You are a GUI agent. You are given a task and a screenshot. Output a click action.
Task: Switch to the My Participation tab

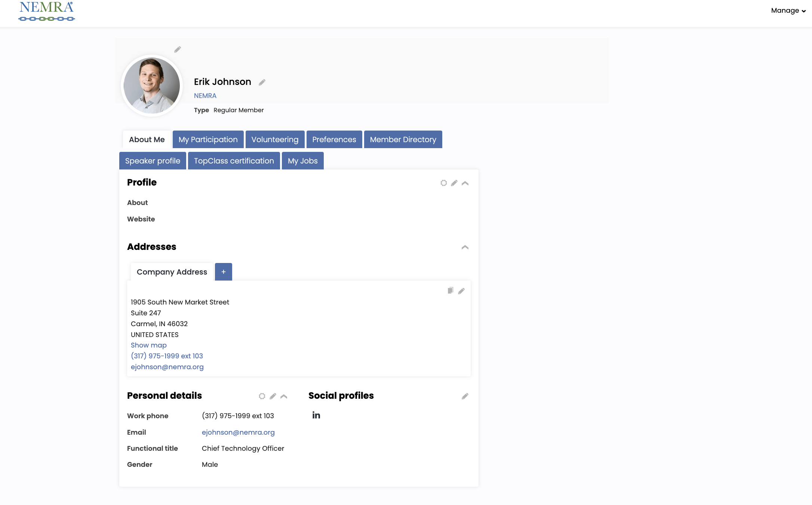pos(208,140)
